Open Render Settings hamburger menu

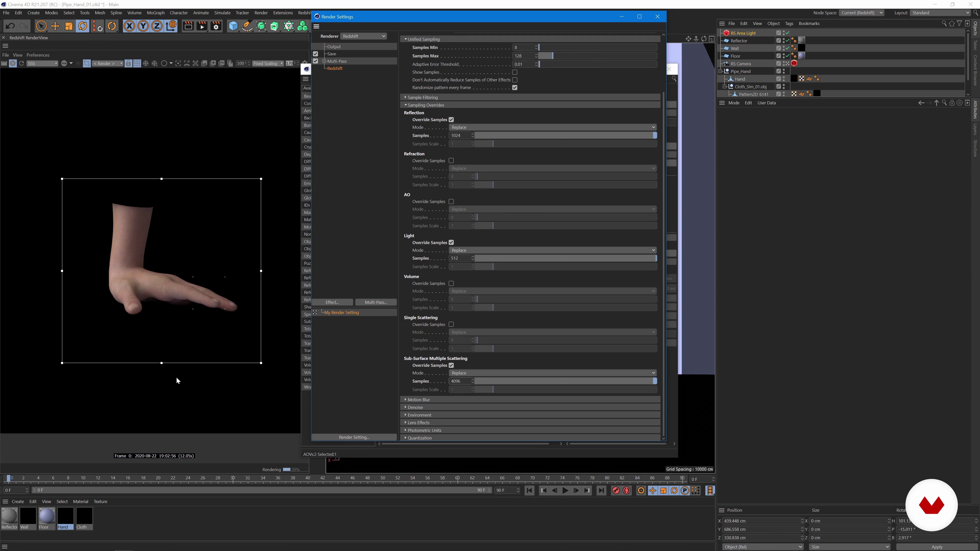(x=316, y=27)
